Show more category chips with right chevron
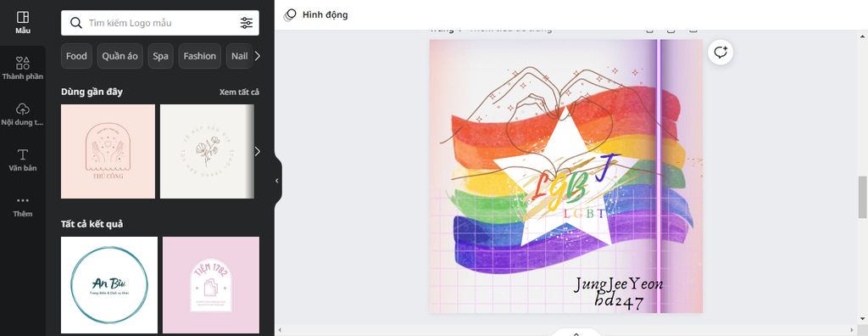Viewport: 868px width, 336px height. tap(258, 56)
